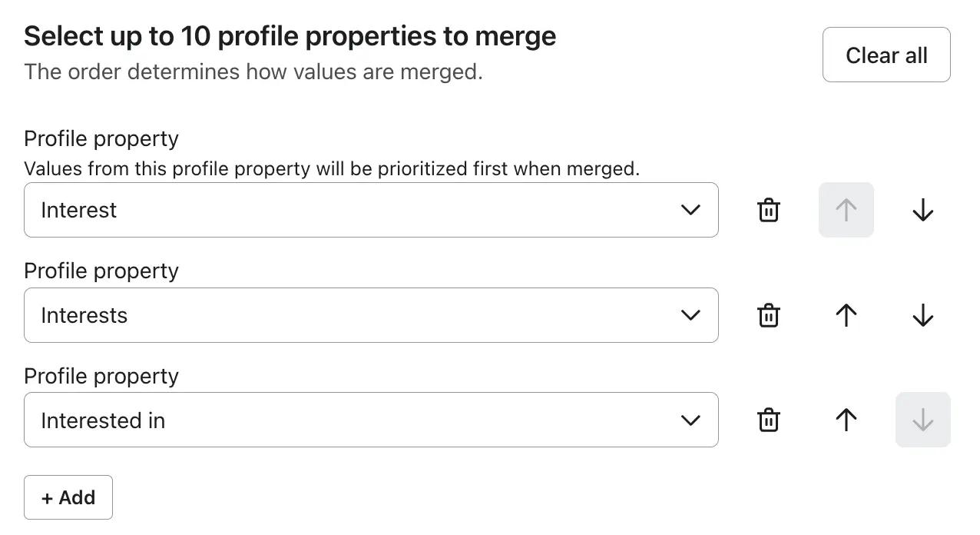
Task: Delete the Interested in profile property row
Action: 767,420
